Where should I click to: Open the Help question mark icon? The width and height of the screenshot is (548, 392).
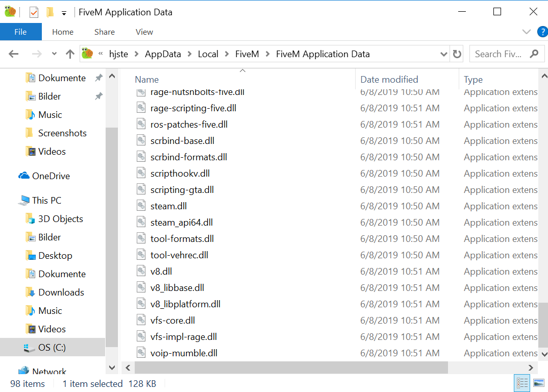(543, 32)
